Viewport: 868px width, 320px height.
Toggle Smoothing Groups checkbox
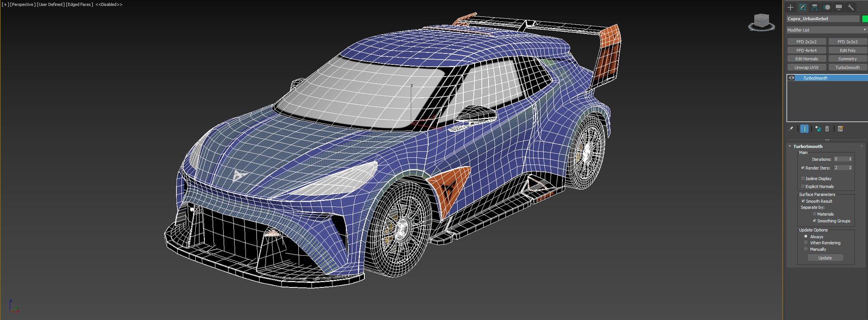(815, 221)
